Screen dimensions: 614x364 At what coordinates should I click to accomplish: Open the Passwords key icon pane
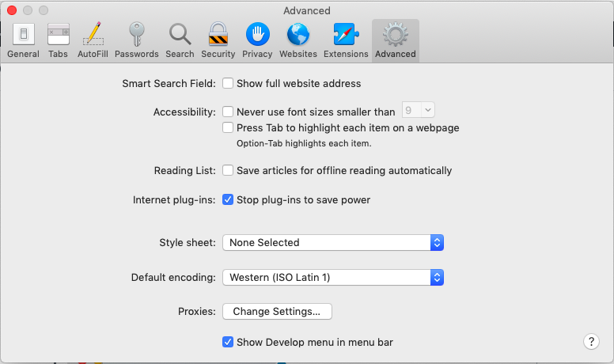[x=137, y=40]
